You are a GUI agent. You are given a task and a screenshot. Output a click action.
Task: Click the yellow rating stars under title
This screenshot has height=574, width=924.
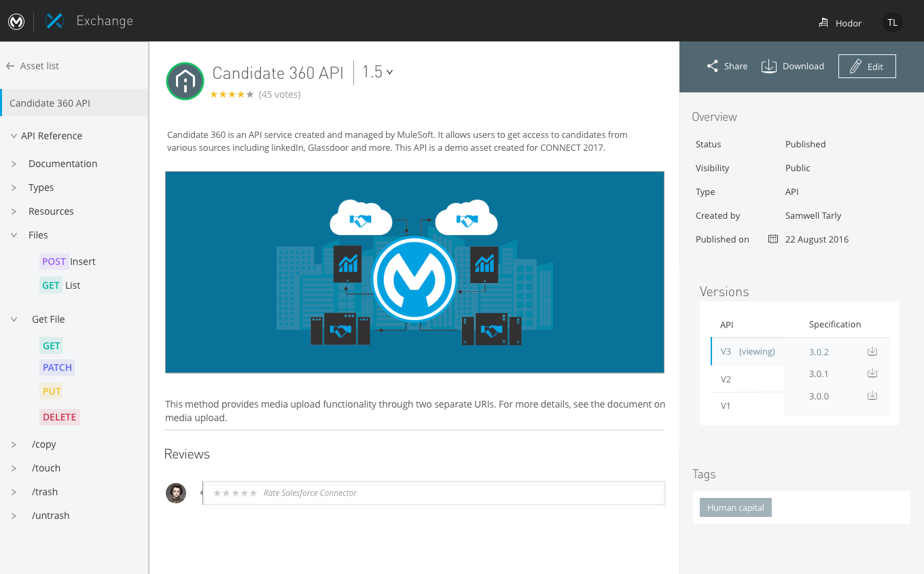point(232,94)
